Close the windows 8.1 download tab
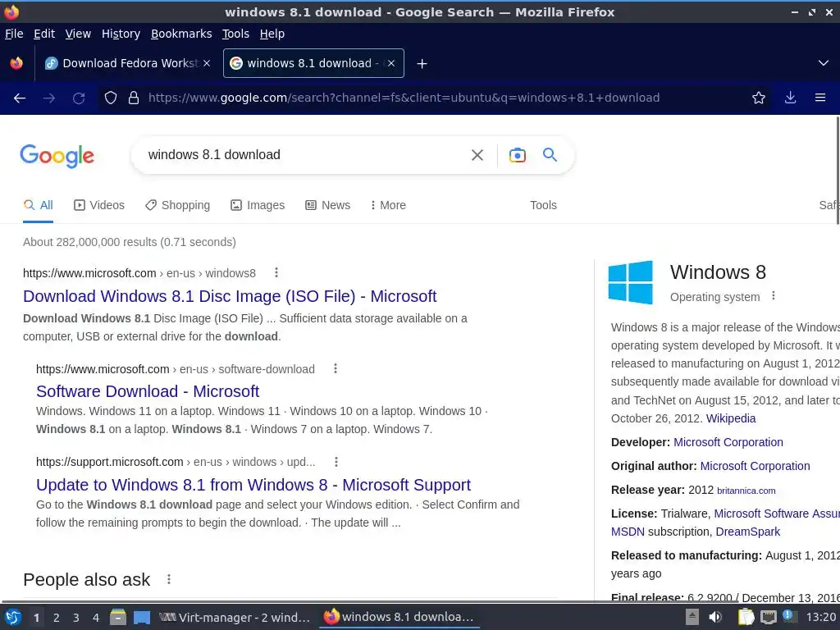This screenshot has width=840, height=630. [x=391, y=63]
